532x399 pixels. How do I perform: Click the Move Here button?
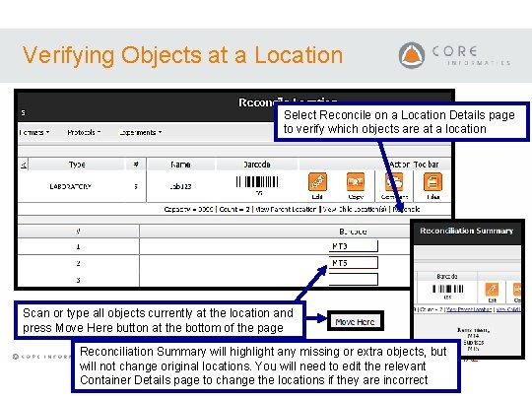pyautogui.click(x=356, y=321)
